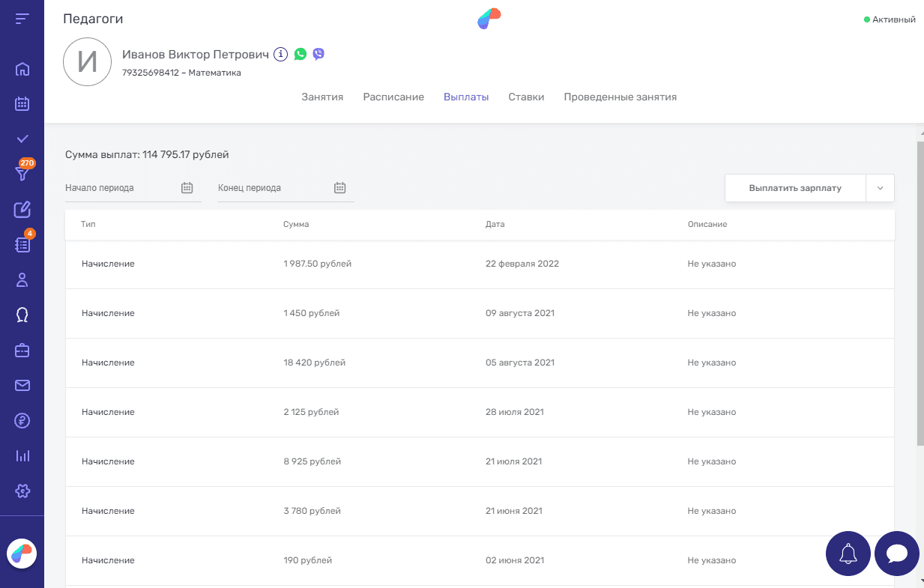Open the envelope mail icon in sidebar
Viewport: 924px width, 588px height.
(x=22, y=385)
